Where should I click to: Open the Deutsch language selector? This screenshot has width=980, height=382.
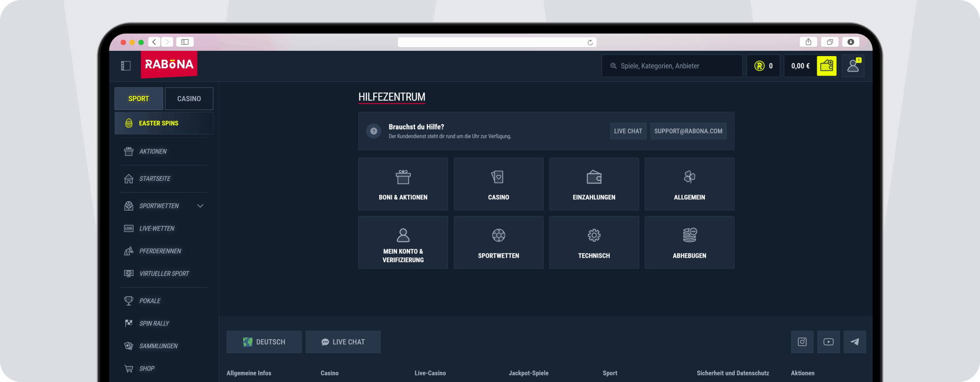tap(264, 342)
